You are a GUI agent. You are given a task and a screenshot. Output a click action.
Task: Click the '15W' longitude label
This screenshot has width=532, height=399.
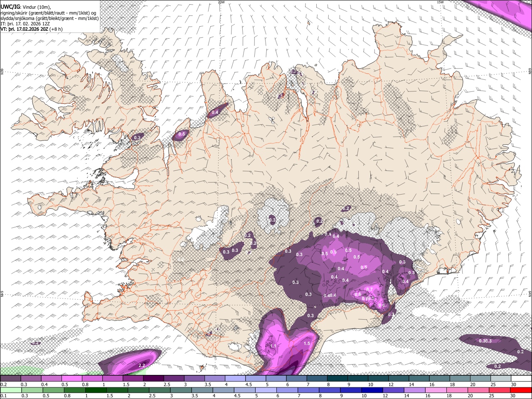440,2
